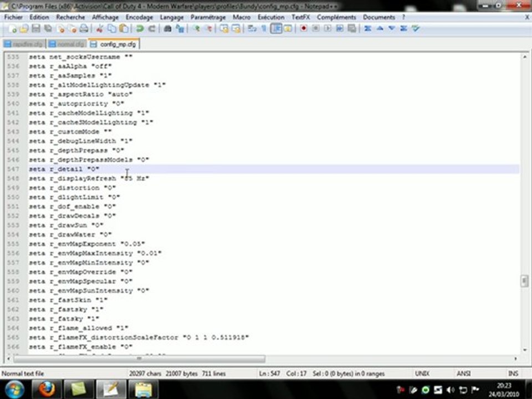The image size is (532, 399).
Task: Switch to the rapidfire.cfg tab
Action: (24, 44)
